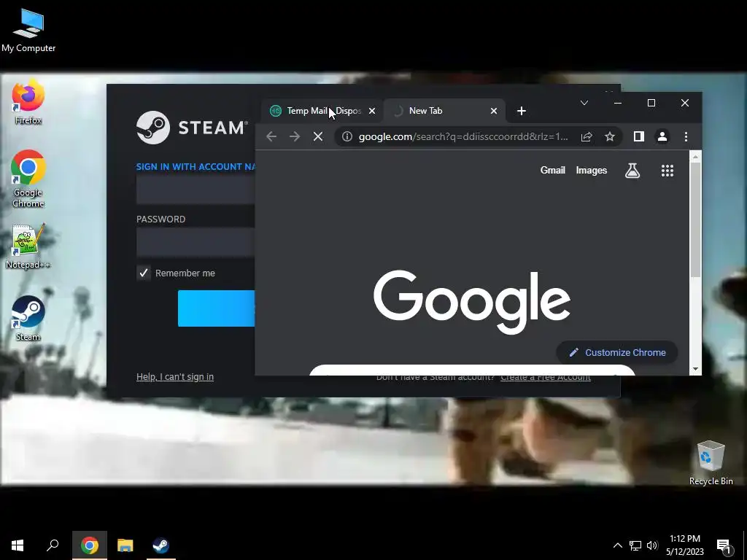The height and width of the screenshot is (560, 747).
Task: Open clock showing 1:12 PM
Action: 685,545
